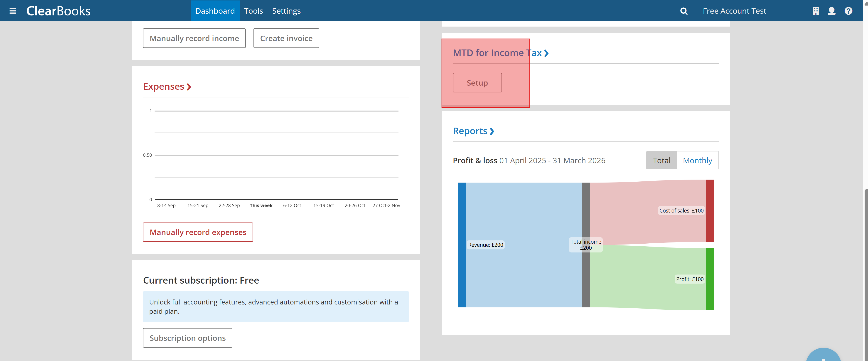This screenshot has height=361, width=868.
Task: Click the help question mark icon
Action: 848,11
